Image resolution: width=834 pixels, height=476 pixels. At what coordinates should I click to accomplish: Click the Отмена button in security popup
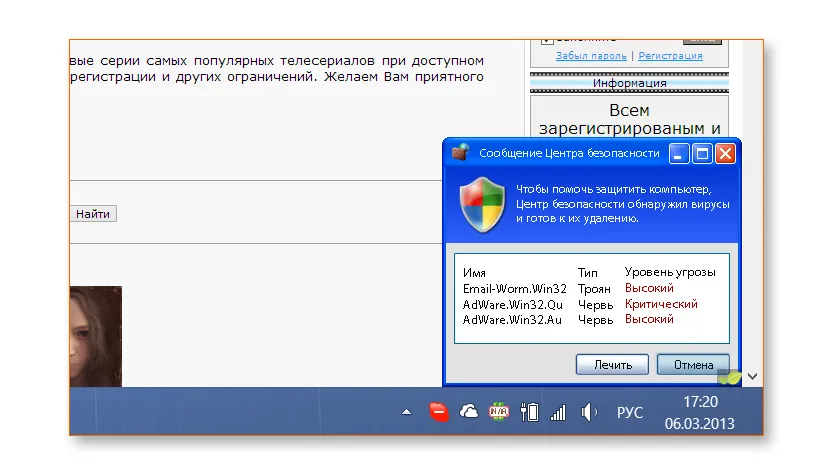point(693,365)
